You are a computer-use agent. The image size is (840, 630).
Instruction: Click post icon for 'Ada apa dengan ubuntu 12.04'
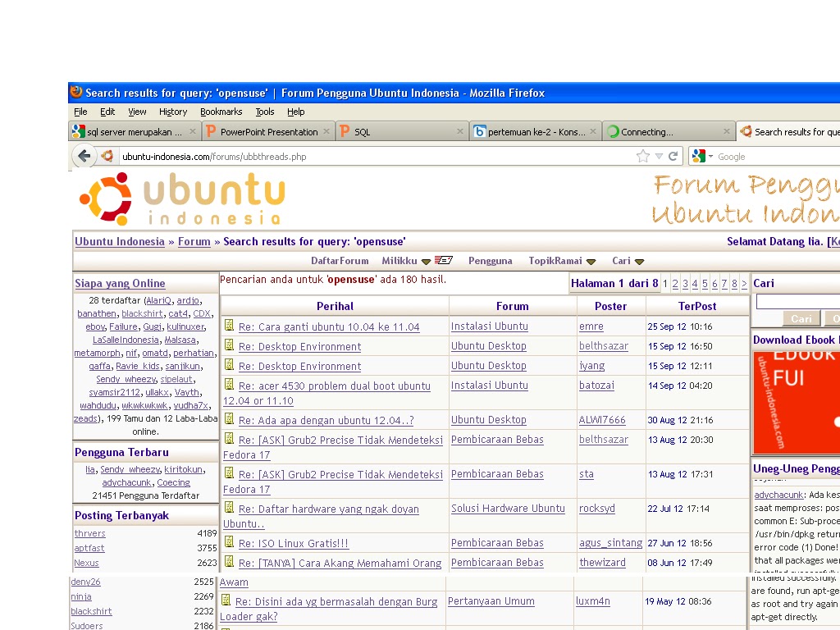[x=230, y=419]
